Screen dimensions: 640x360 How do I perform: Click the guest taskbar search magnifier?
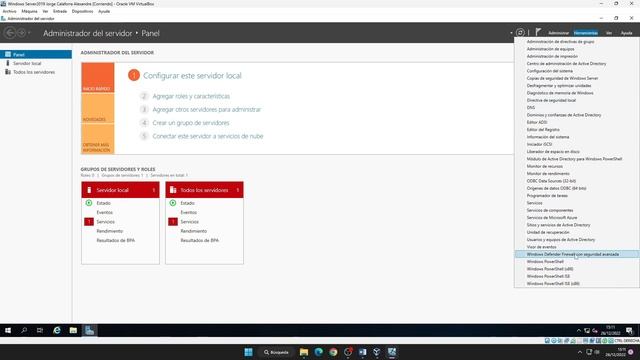24,330
